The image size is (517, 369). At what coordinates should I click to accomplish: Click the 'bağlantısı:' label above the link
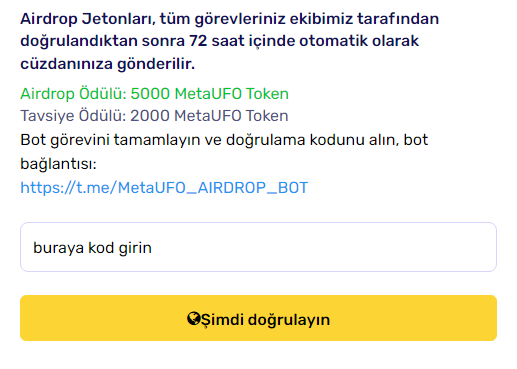click(58, 164)
